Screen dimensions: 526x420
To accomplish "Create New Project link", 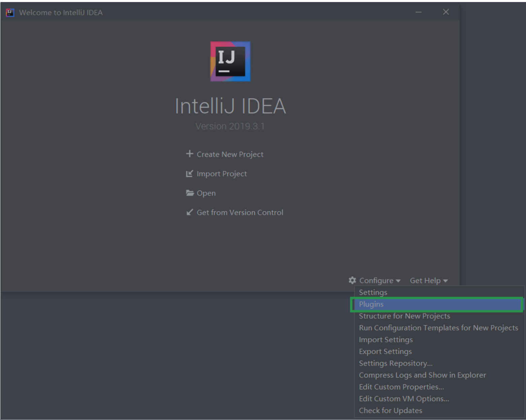I will pos(230,154).
